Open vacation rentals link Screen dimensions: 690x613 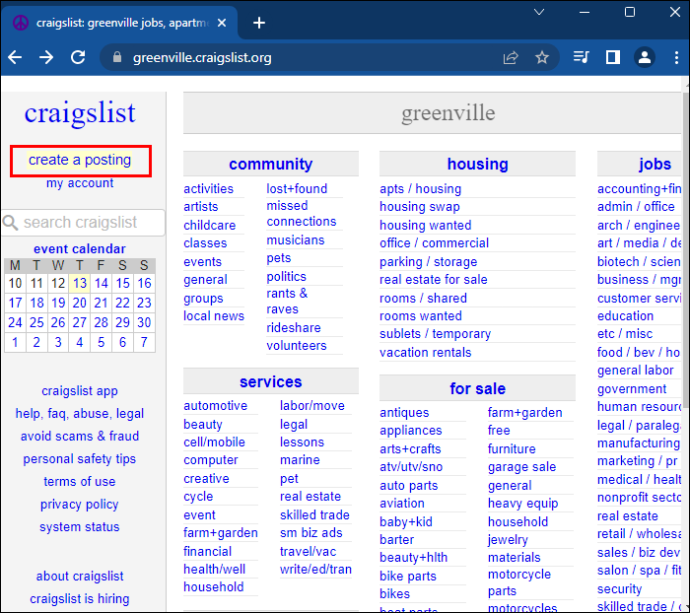coord(425,352)
